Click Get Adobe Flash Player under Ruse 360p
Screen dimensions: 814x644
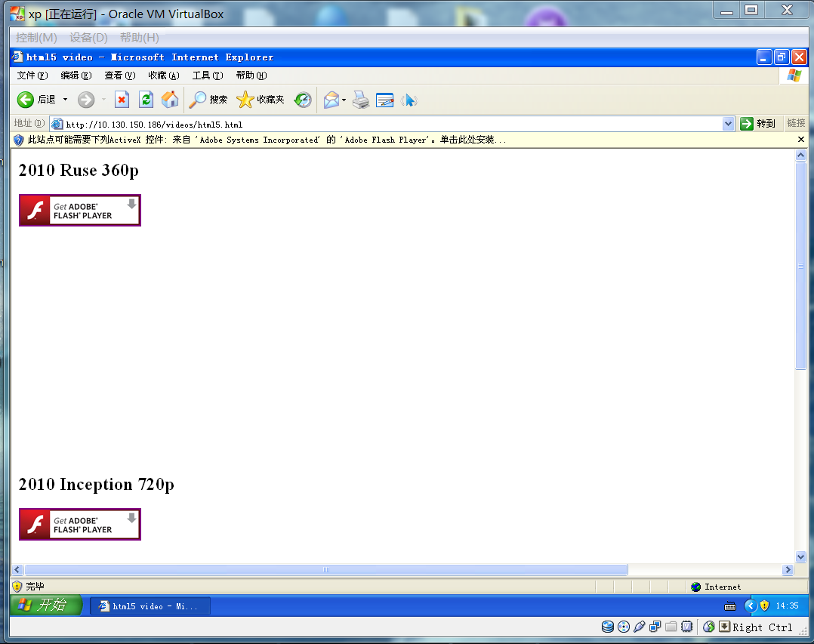[x=80, y=210]
